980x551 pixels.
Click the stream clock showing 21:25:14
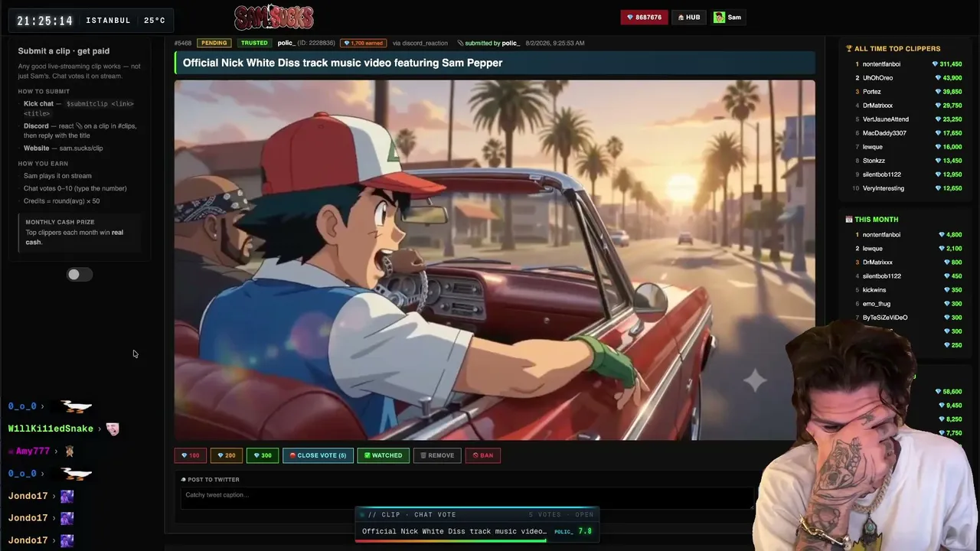pyautogui.click(x=44, y=21)
